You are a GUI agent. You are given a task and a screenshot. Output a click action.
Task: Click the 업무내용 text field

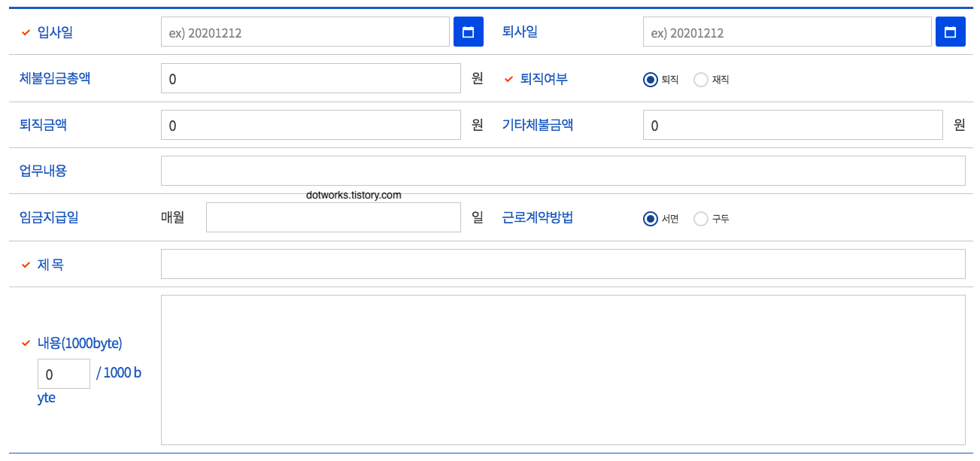pyautogui.click(x=563, y=170)
